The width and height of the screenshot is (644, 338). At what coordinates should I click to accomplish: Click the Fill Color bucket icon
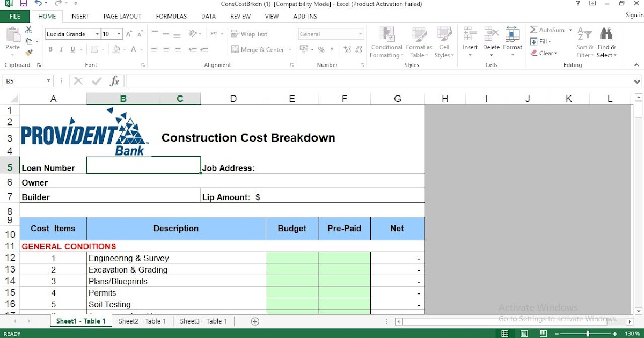click(115, 49)
